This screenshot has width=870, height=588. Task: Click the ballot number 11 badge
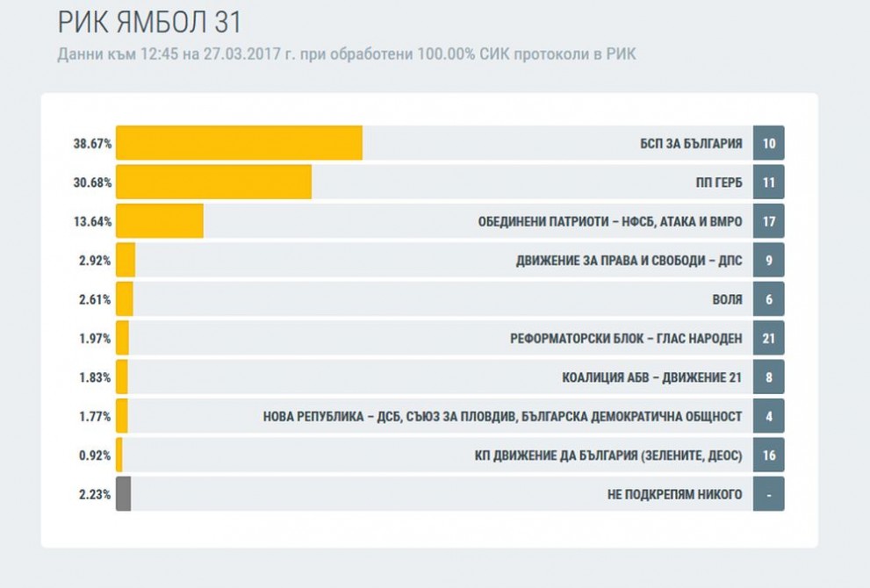click(768, 182)
